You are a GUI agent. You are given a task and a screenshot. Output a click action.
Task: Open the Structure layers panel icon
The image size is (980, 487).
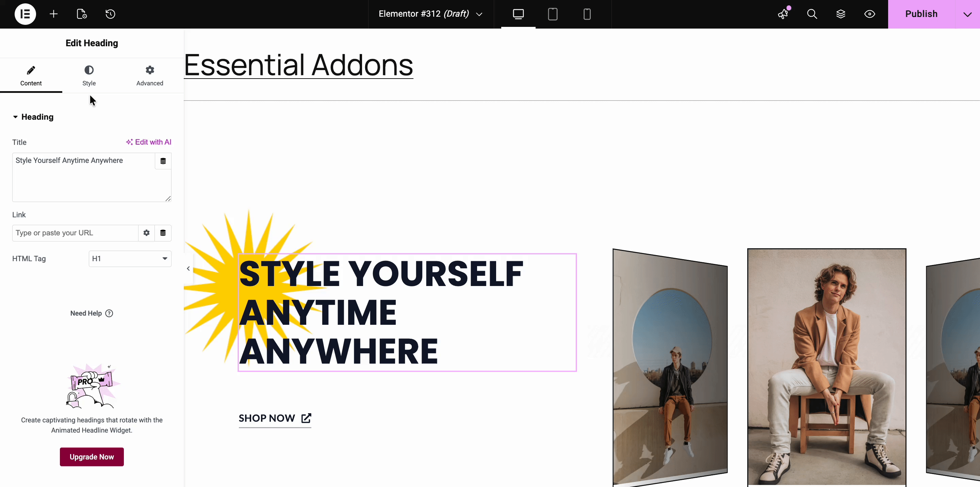pos(841,14)
